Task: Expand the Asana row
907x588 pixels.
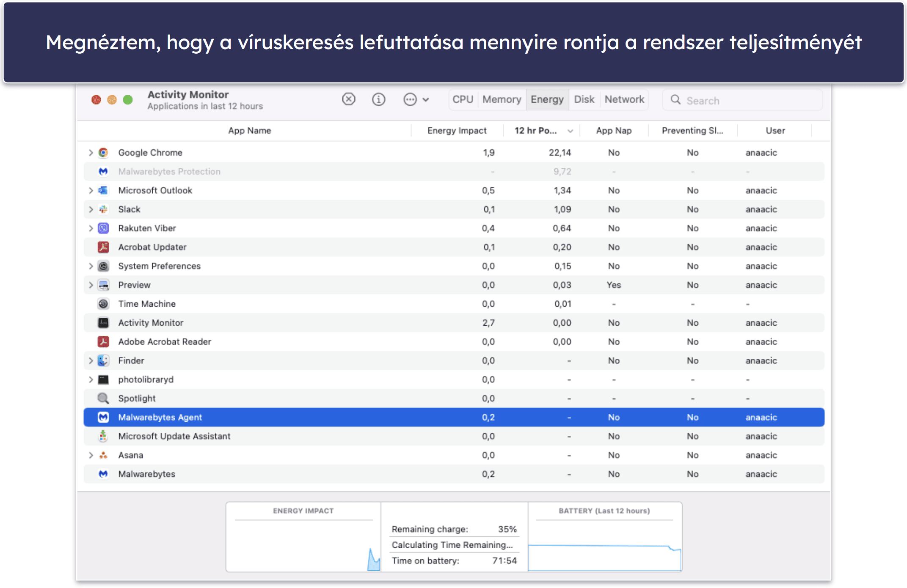Action: (91, 455)
